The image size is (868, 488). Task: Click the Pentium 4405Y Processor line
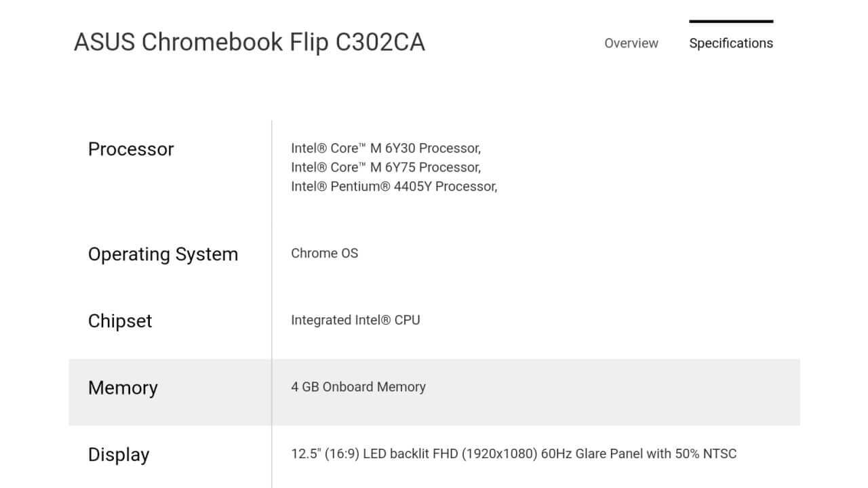click(x=393, y=186)
